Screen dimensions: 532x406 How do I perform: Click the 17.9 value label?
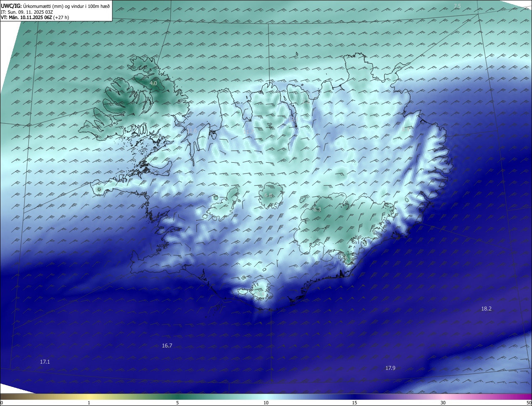(x=390, y=368)
